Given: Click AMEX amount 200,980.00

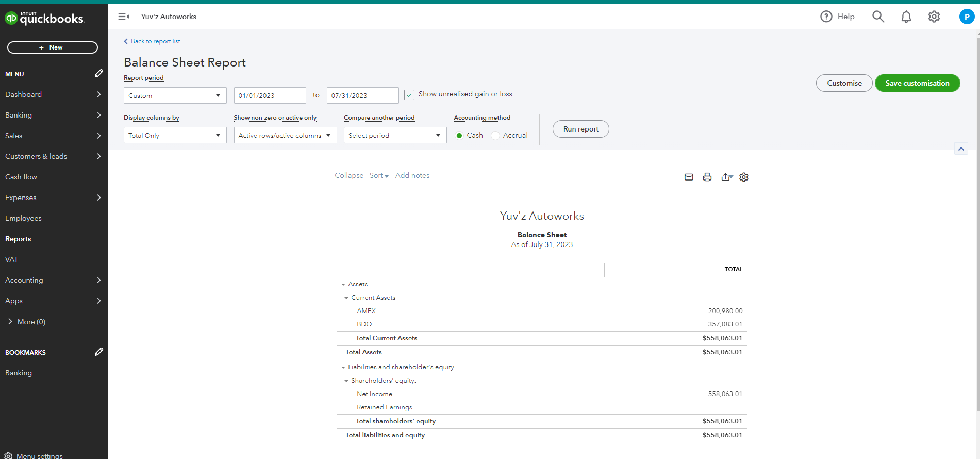Looking at the screenshot, I should click(725, 311).
